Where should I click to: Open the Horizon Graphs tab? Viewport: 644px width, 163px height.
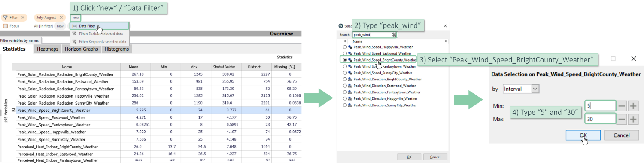click(81, 49)
